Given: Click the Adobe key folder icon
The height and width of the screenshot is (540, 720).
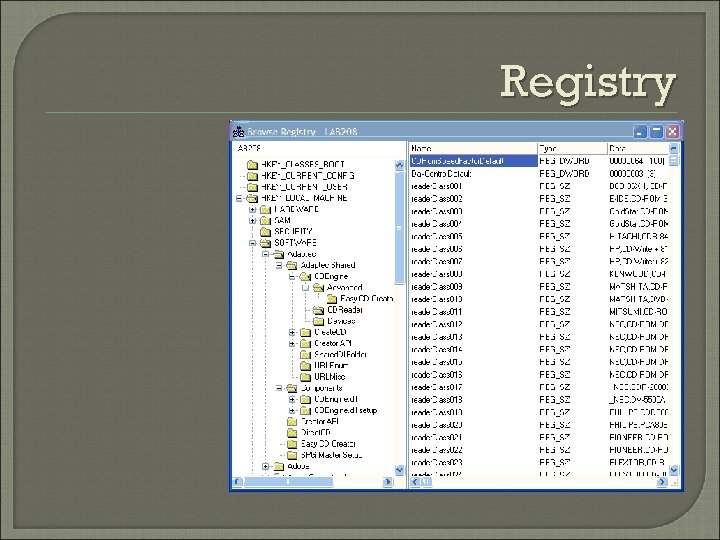Looking at the screenshot, I should point(279,467).
